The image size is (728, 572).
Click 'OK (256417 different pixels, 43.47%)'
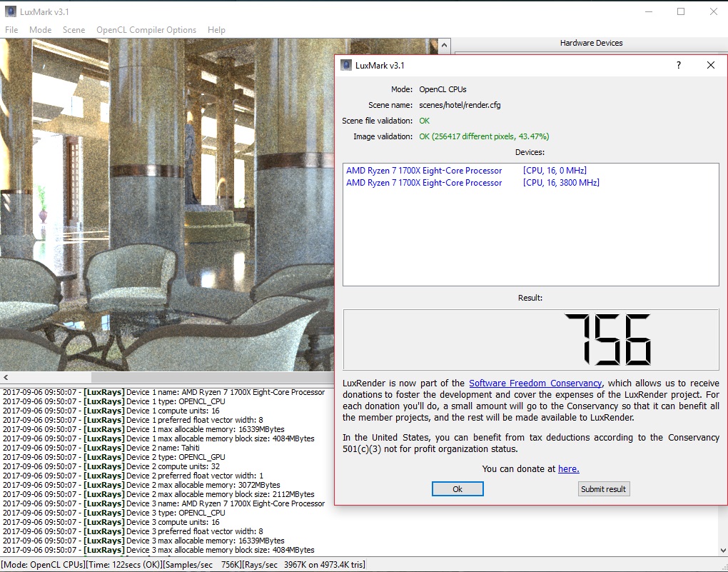484,136
